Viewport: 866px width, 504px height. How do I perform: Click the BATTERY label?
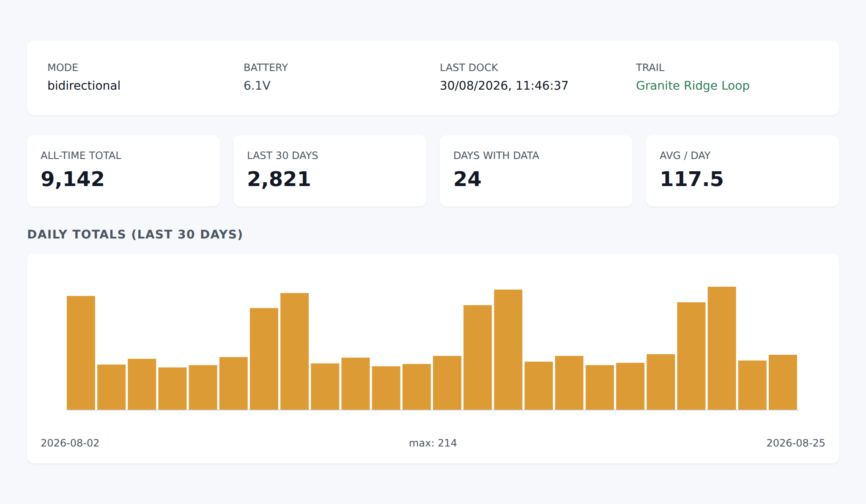[266, 68]
